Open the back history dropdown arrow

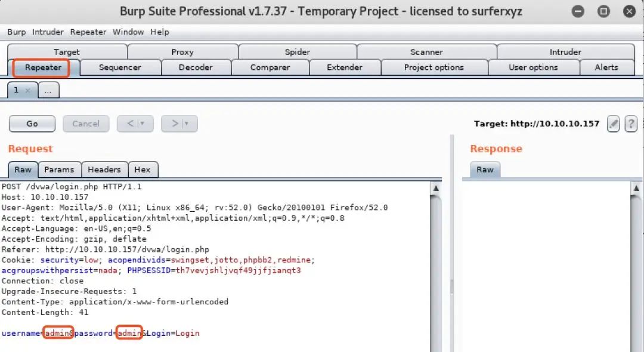pos(143,123)
